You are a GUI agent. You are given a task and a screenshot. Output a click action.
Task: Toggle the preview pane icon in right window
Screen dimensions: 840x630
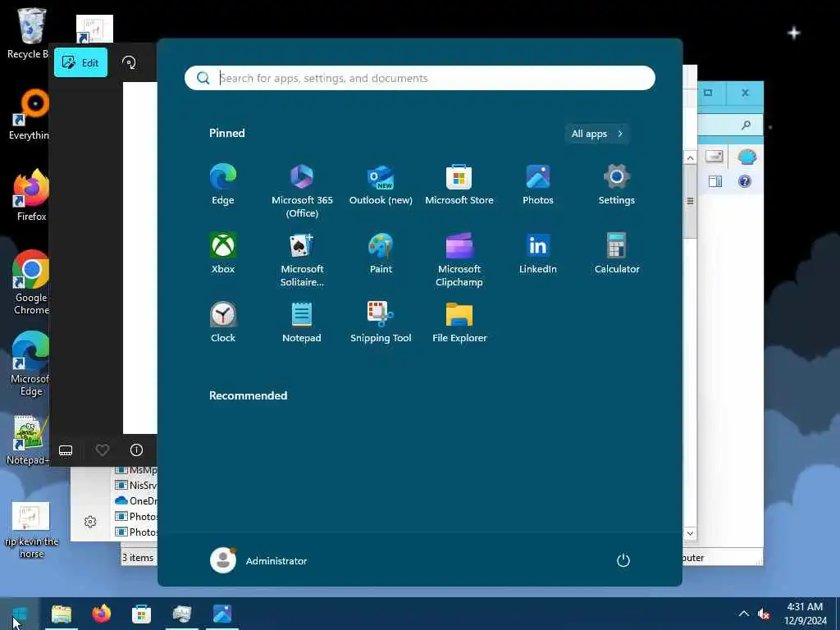pos(715,181)
